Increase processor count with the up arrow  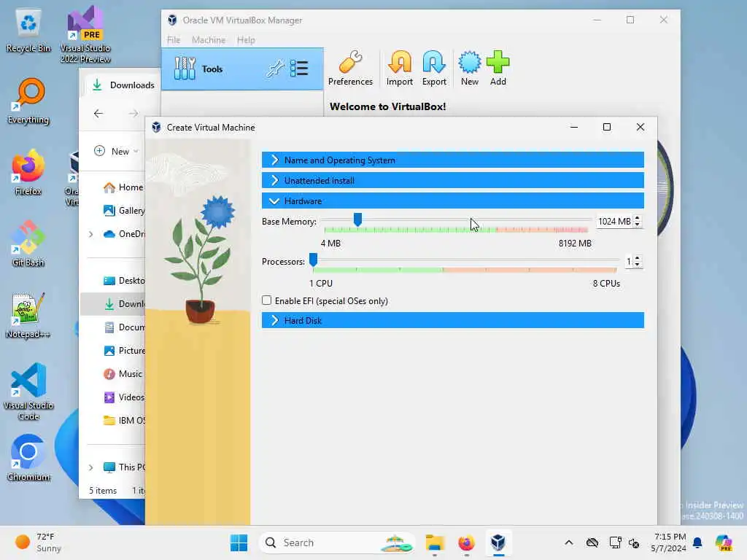pos(638,258)
